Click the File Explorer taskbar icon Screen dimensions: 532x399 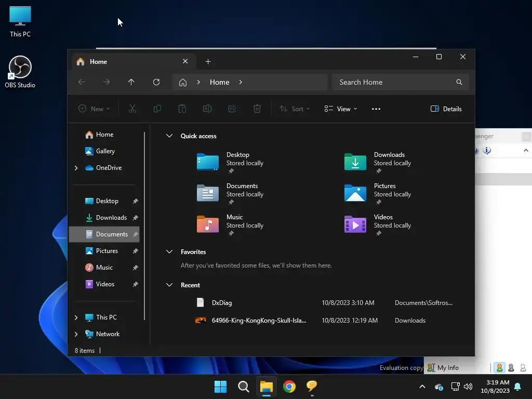point(267,387)
